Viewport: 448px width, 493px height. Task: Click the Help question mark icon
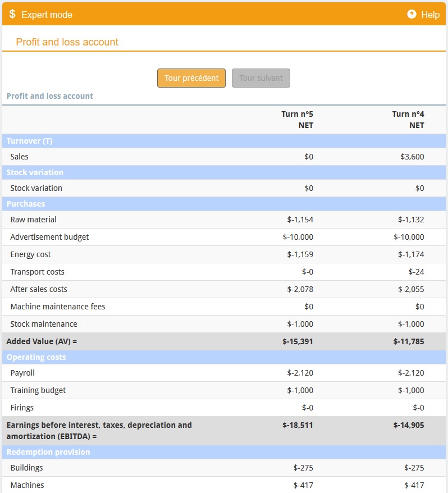click(x=412, y=14)
